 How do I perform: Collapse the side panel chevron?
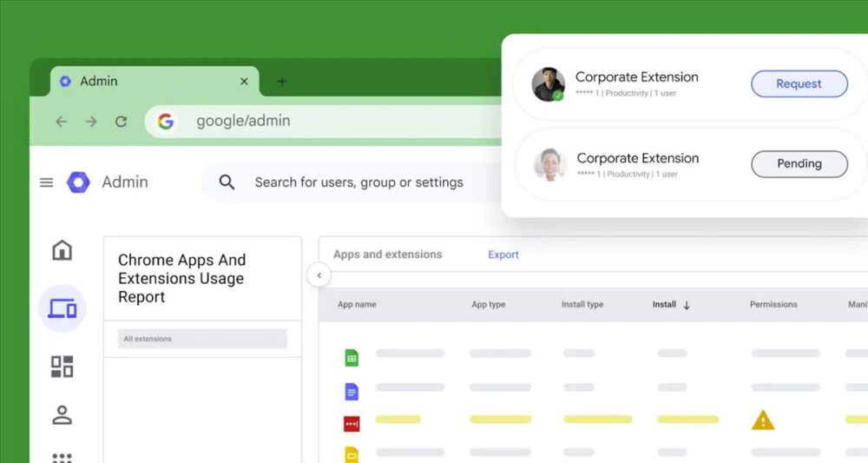[319, 275]
